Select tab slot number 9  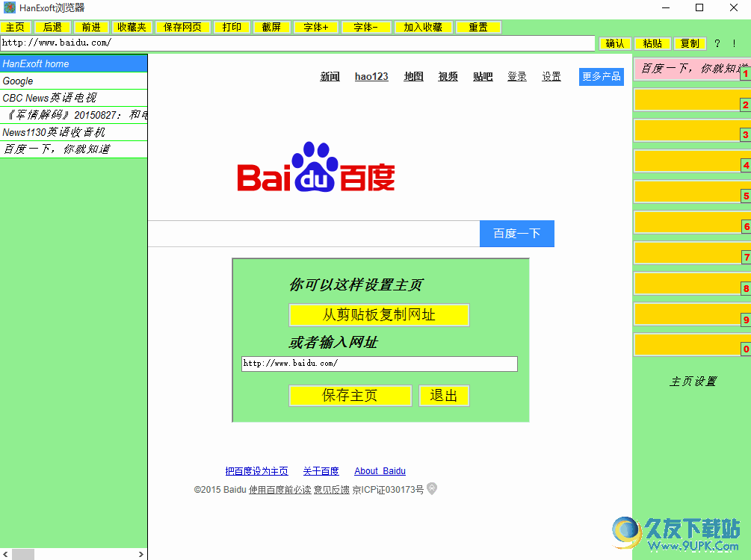pyautogui.click(x=692, y=314)
